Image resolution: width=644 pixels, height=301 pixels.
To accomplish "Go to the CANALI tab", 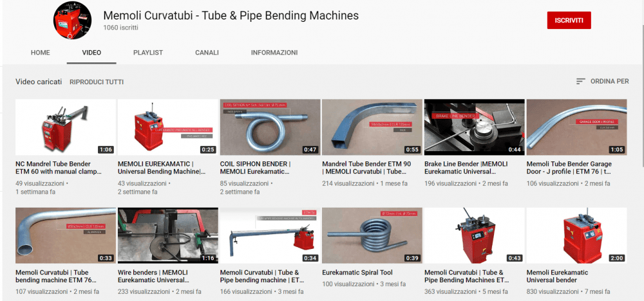I will [207, 53].
